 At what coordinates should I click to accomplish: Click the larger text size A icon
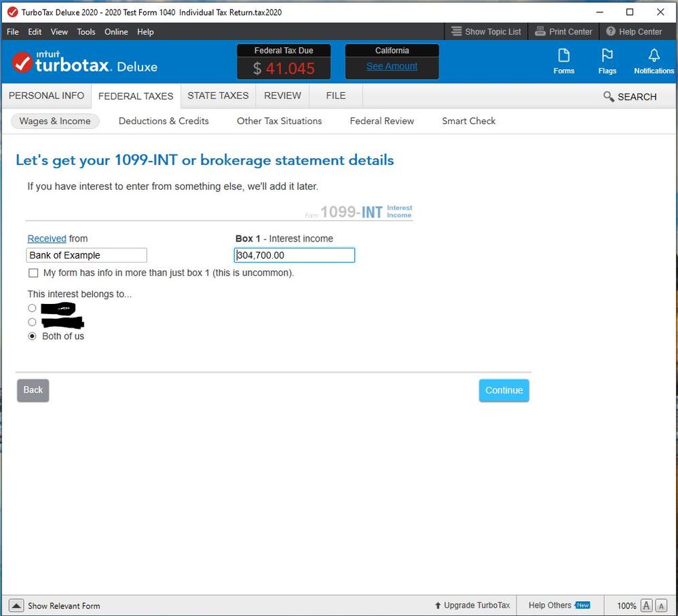(646, 605)
